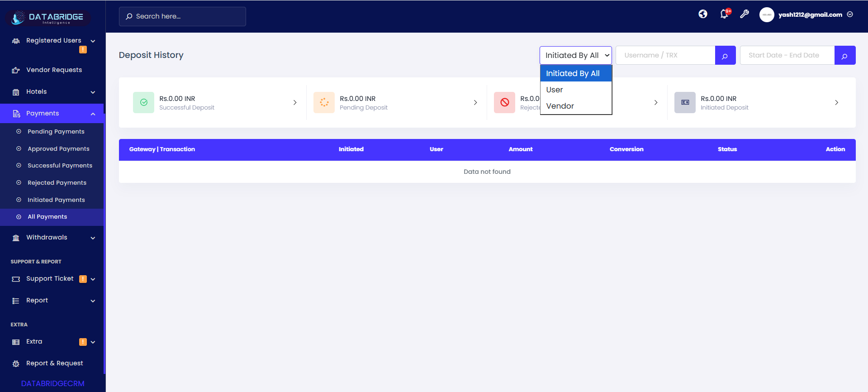Select Vendor option in dropdown list
This screenshot has height=392, width=868.
[576, 106]
